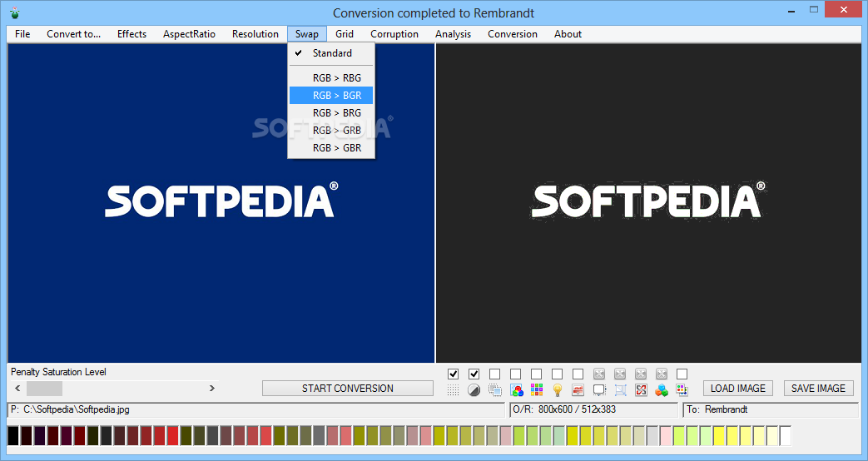
Task: Click the three colored cubes icon
Action: (x=662, y=390)
